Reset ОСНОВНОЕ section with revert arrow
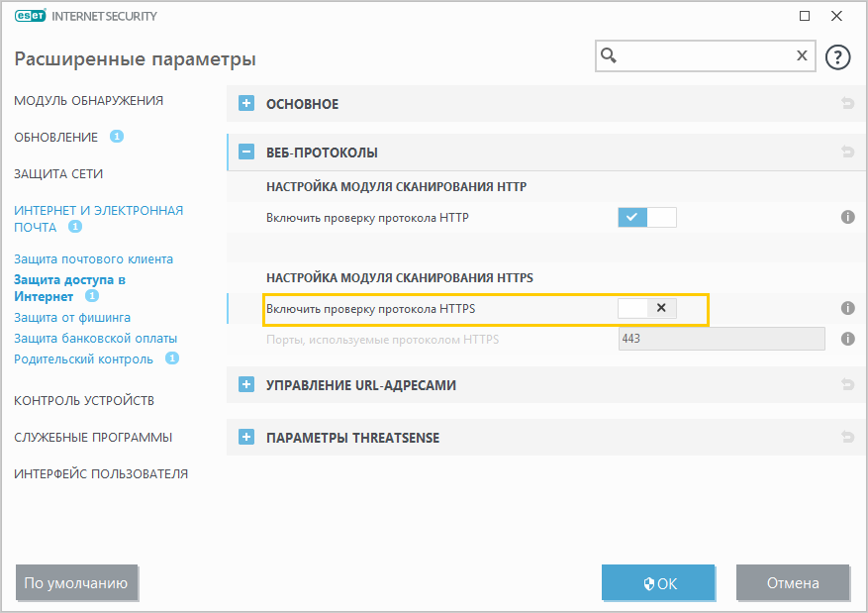868x613 pixels. [847, 104]
